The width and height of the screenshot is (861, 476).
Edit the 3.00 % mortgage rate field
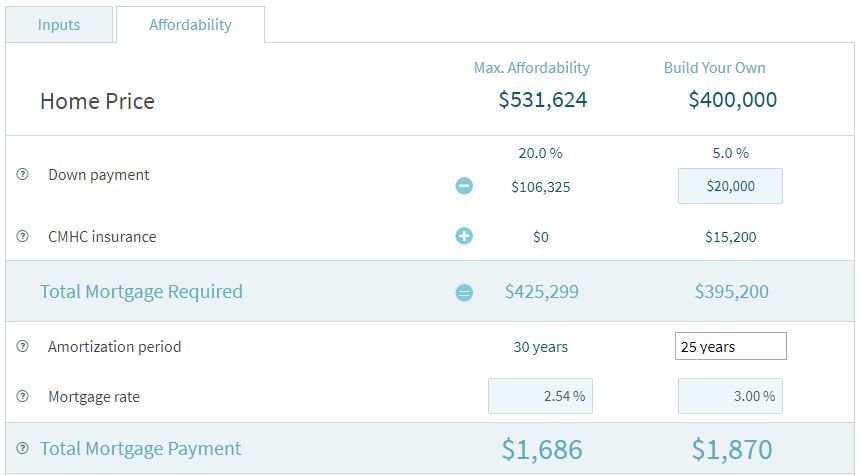point(730,396)
